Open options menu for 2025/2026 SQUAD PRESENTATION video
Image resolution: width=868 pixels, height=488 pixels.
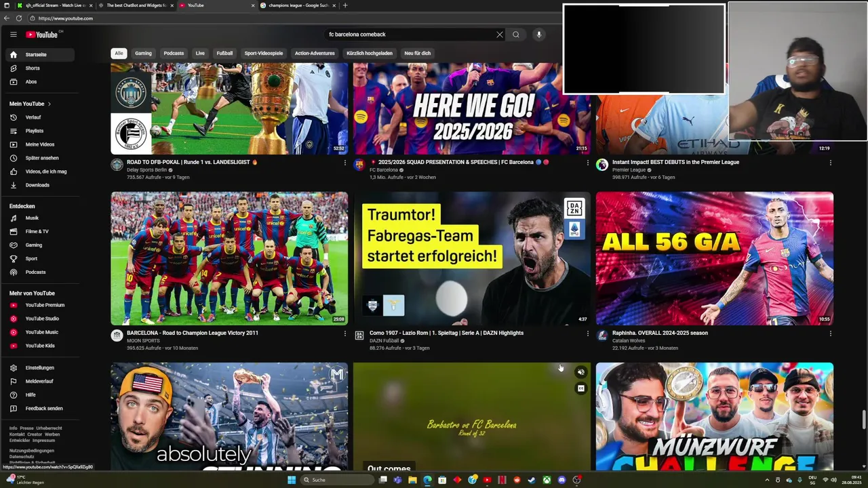(x=587, y=163)
